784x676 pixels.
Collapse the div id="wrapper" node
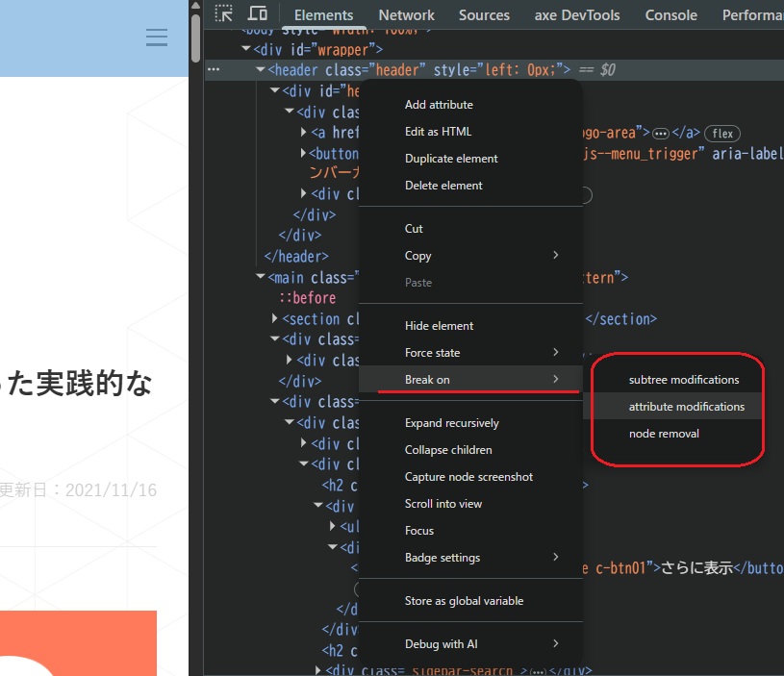246,49
